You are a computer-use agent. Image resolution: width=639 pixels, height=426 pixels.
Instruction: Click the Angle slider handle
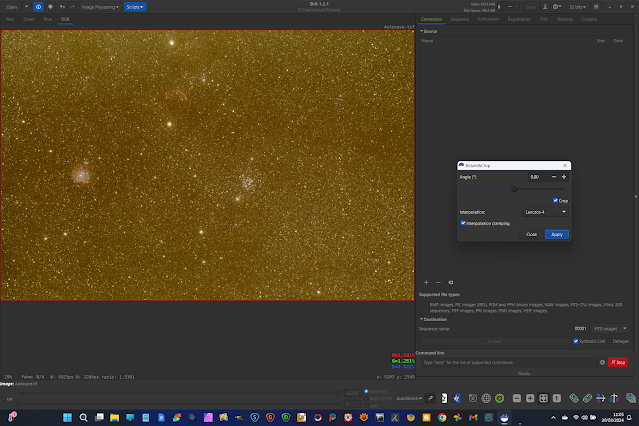tap(514, 188)
